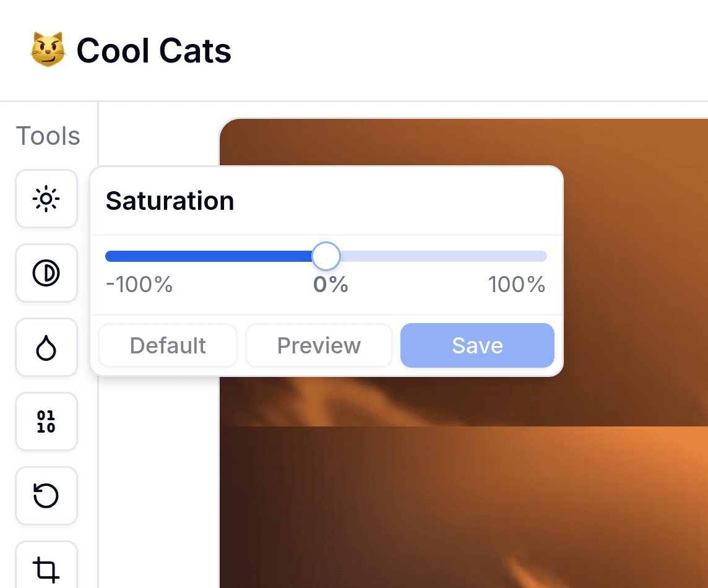Click the 100% maximum label
708x588 pixels.
517,285
